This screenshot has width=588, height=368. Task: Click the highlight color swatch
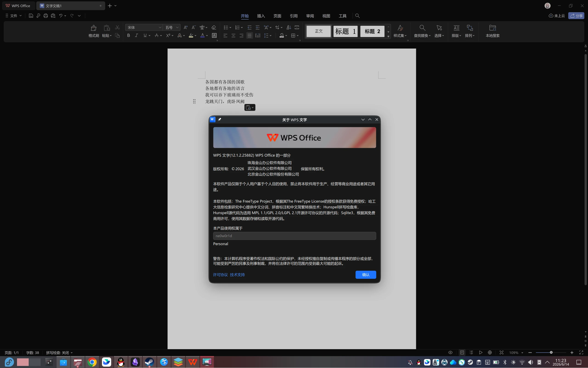tap(191, 35)
